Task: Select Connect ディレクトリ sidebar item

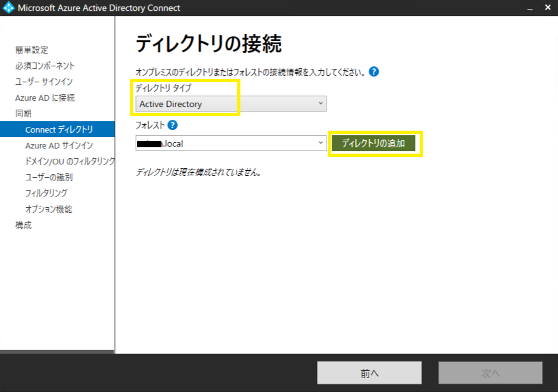Action: 57,129
